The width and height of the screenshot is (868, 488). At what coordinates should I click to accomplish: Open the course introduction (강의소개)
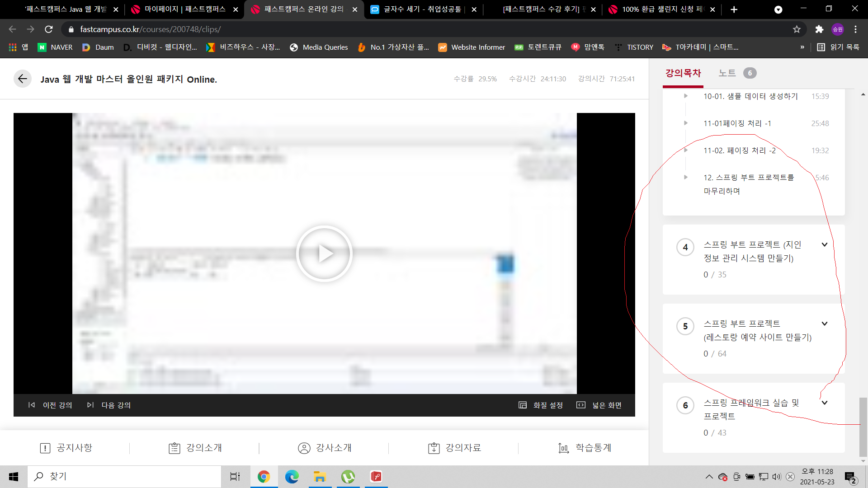click(195, 448)
